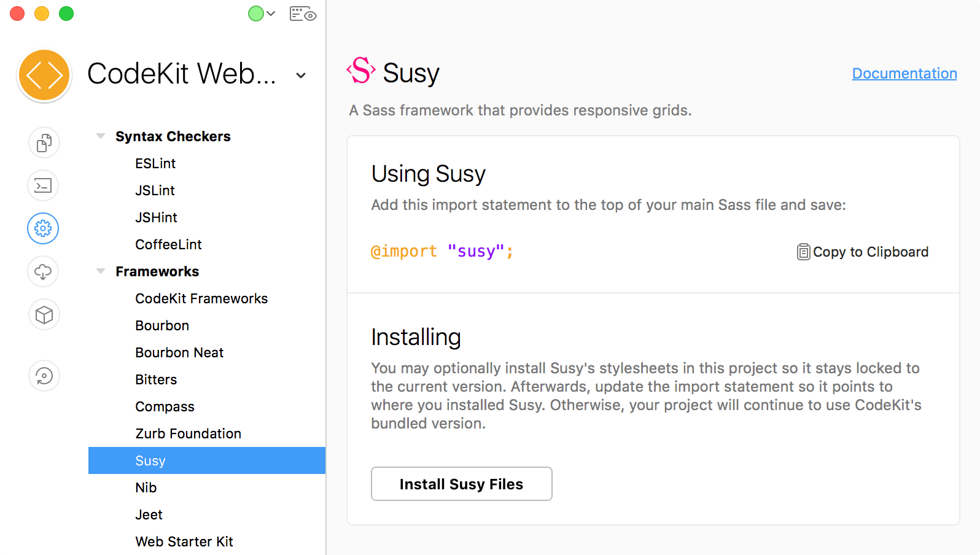
Task: Click the Sass framework description text
Action: point(521,111)
